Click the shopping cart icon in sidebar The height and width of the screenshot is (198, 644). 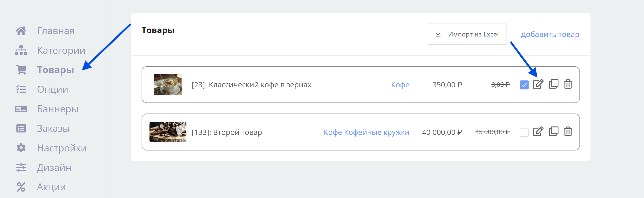coord(21,70)
